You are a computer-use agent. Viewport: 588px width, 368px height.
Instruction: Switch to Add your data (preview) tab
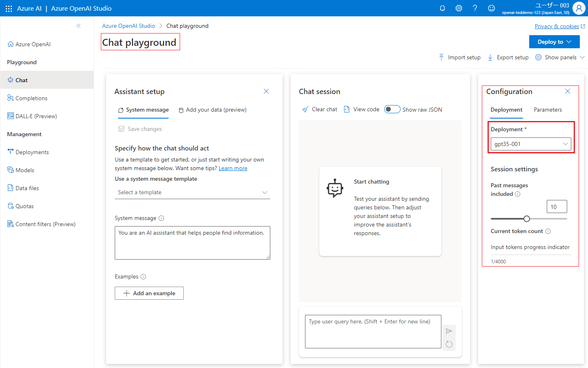[x=213, y=110]
